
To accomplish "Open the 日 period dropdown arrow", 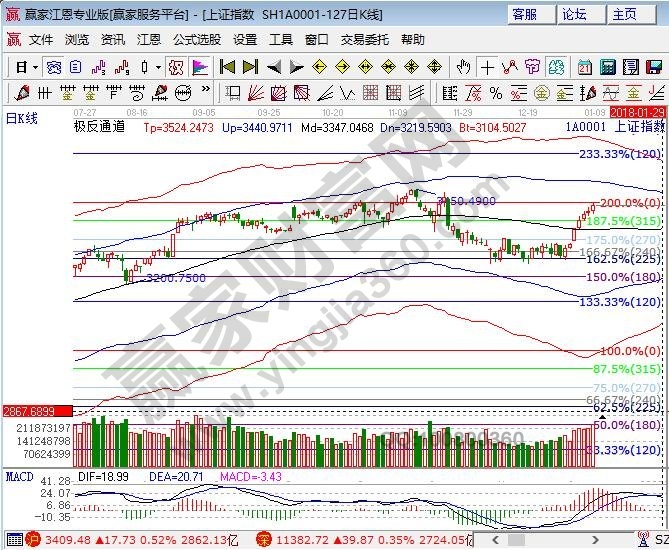I will (36, 67).
